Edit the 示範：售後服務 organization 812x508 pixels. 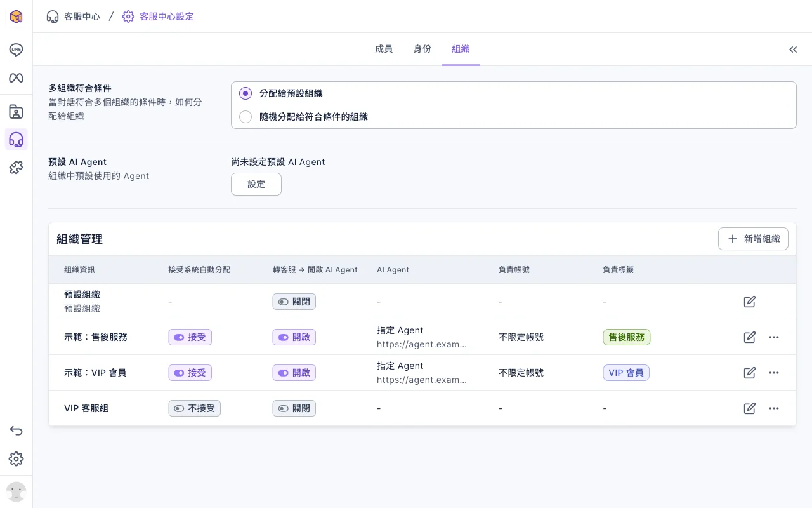[x=750, y=337]
